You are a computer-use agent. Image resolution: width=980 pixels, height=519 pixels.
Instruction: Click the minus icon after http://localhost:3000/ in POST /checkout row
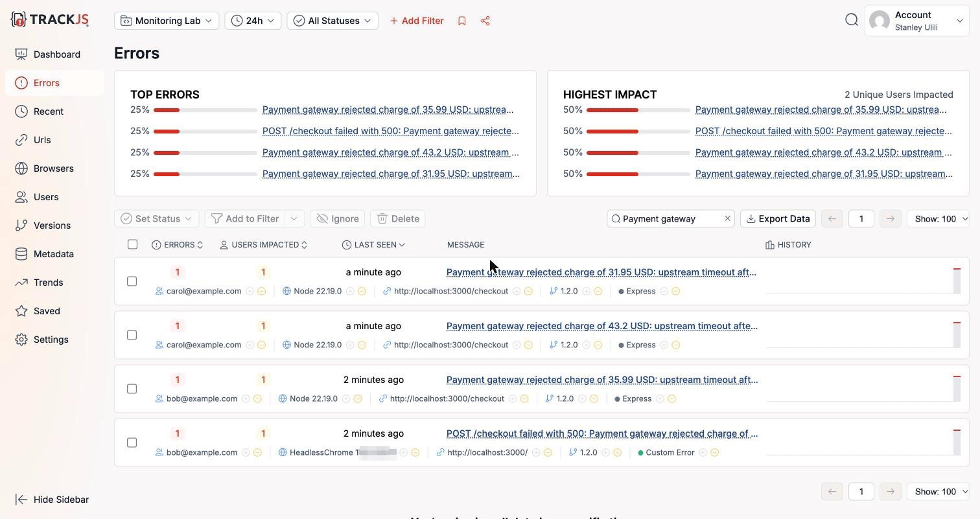[x=548, y=453]
